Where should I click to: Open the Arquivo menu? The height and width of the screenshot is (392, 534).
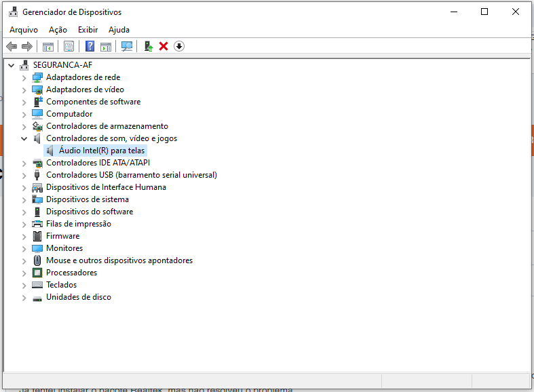tap(24, 30)
